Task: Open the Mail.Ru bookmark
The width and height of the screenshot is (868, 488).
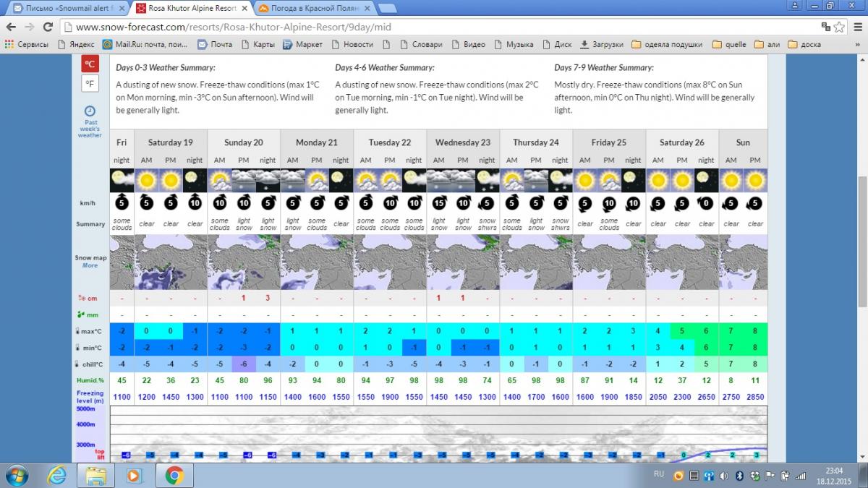Action: 146,44
